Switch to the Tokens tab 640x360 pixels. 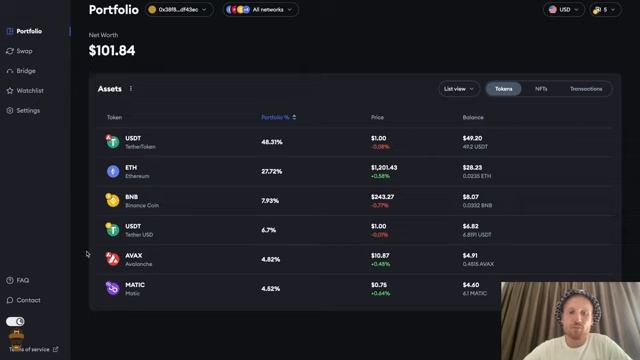503,89
